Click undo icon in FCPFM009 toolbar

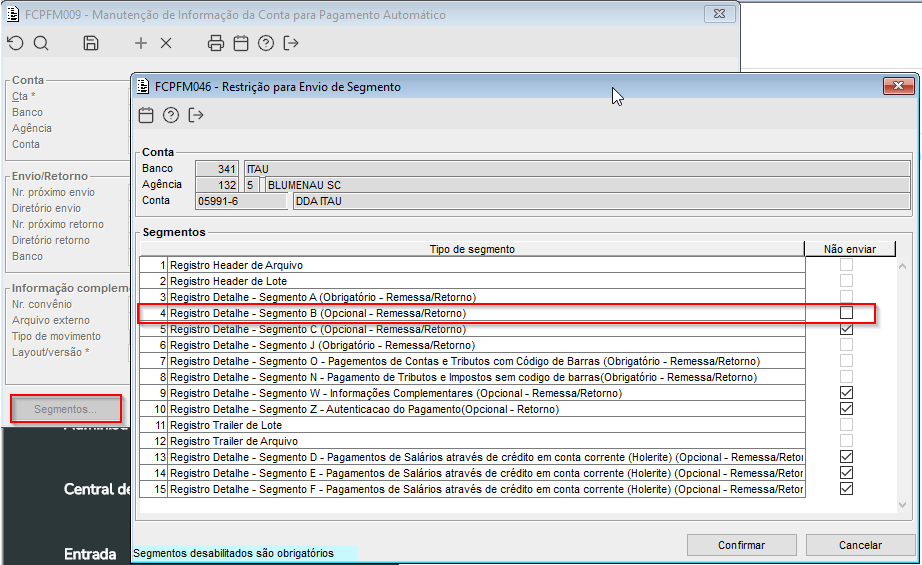tap(15, 43)
